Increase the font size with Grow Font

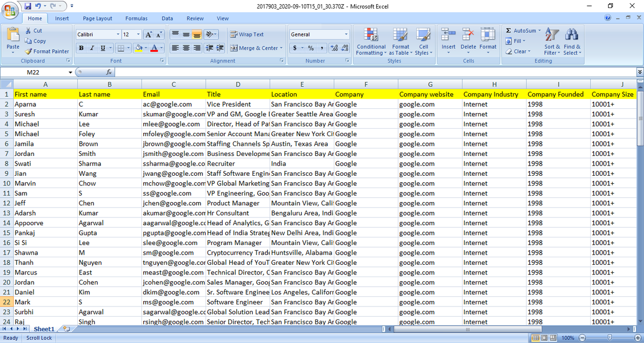(149, 34)
